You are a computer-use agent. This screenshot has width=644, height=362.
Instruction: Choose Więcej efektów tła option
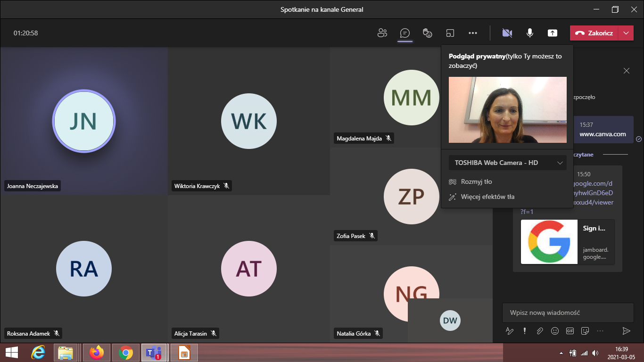[x=487, y=197]
